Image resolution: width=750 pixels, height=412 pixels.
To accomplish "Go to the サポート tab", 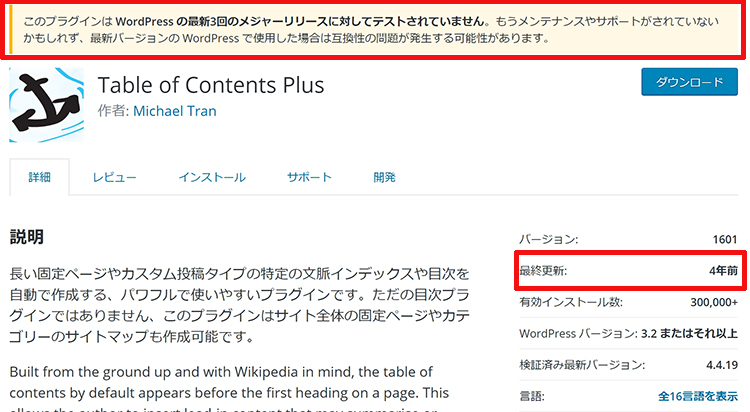I will click(309, 177).
